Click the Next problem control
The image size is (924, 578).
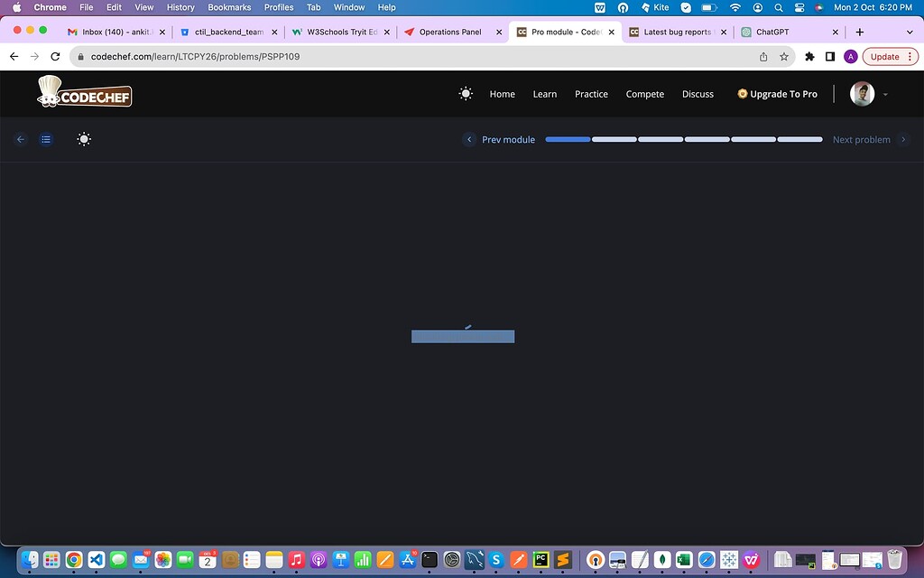point(861,139)
